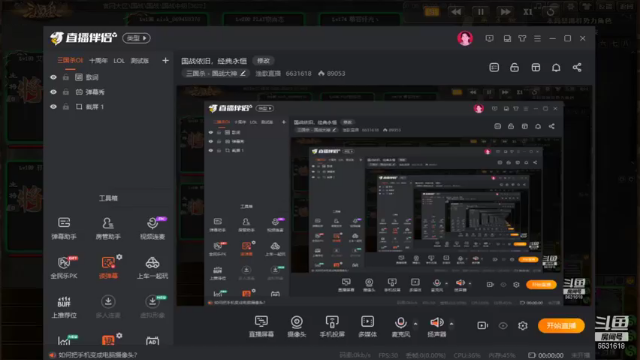This screenshot has height=360, width=640.
Task: Open the share icon in header
Action: point(577,67)
